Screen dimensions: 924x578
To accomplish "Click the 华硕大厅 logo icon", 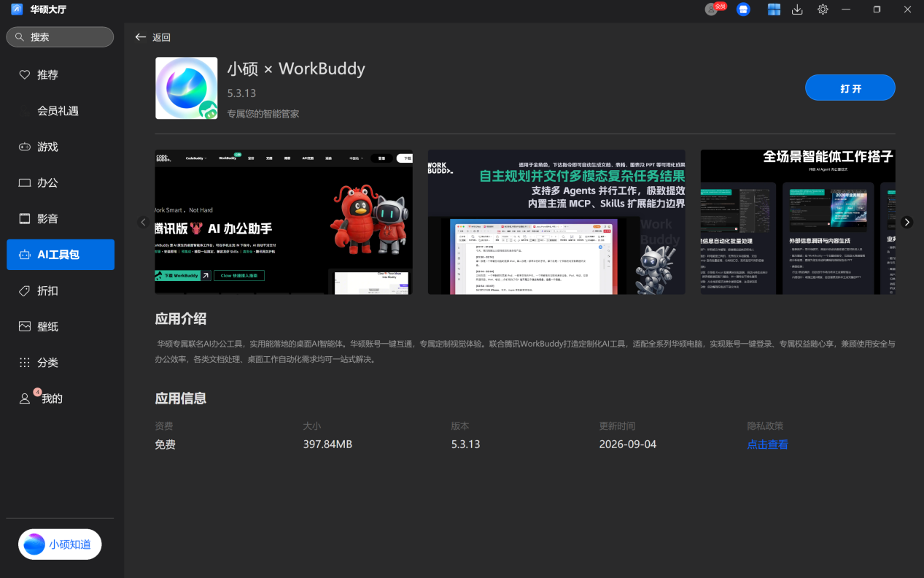I will coord(17,9).
